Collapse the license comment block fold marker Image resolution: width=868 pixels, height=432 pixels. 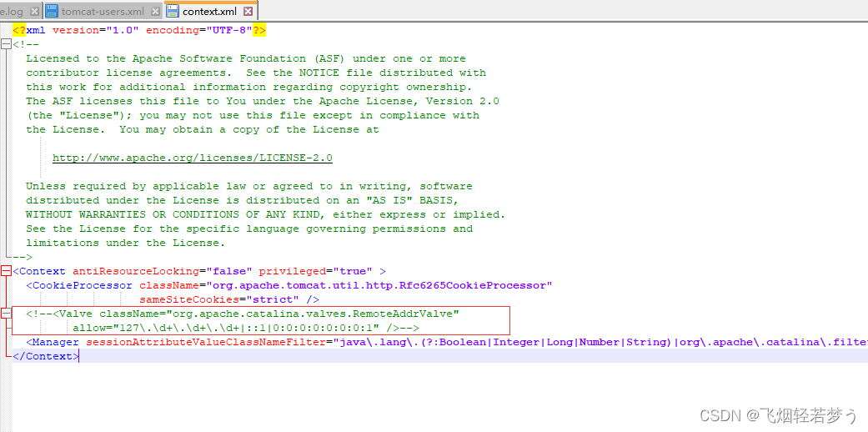[6, 44]
